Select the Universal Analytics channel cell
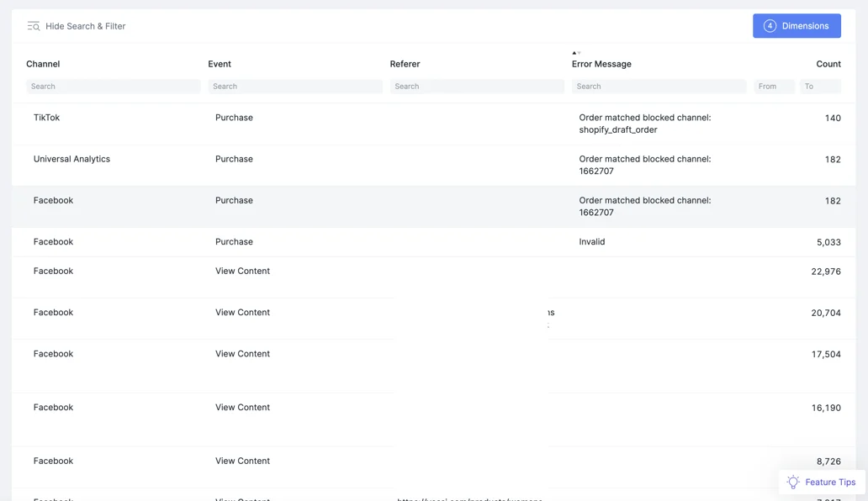Viewport: 868px width, 501px height. (71, 159)
